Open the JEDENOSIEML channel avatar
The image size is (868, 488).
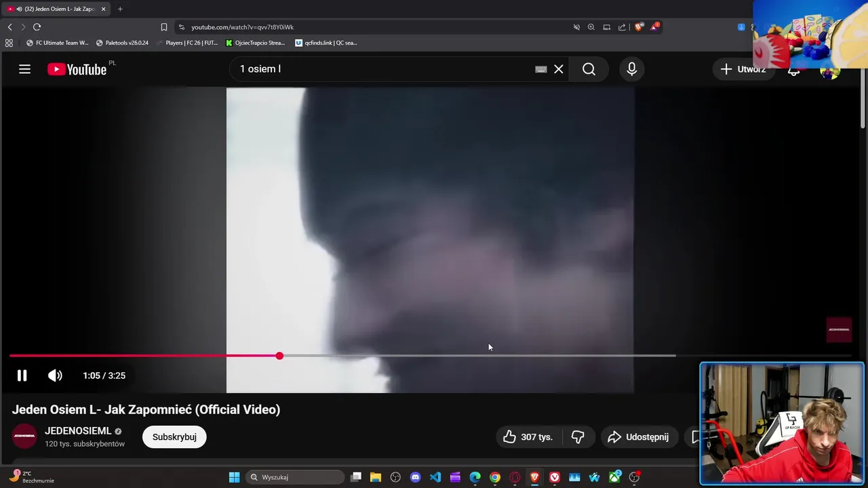[x=24, y=436]
